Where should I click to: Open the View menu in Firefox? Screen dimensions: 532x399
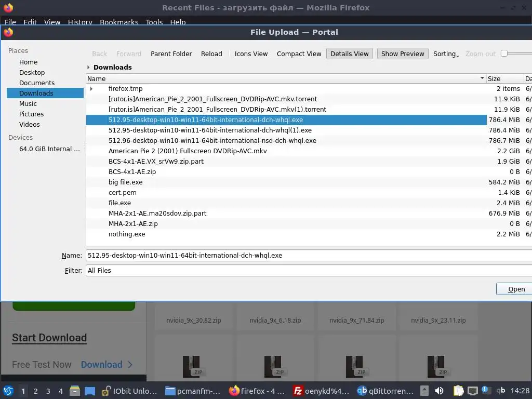click(x=52, y=22)
